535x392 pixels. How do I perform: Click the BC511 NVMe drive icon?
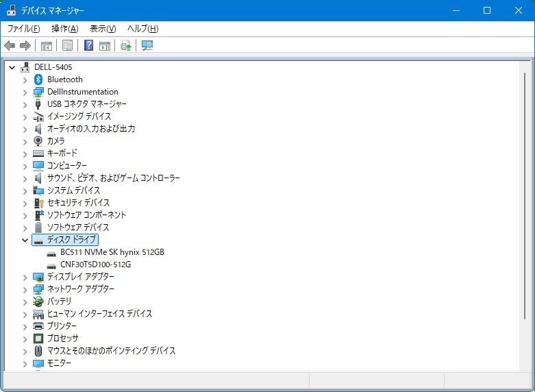click(x=51, y=254)
